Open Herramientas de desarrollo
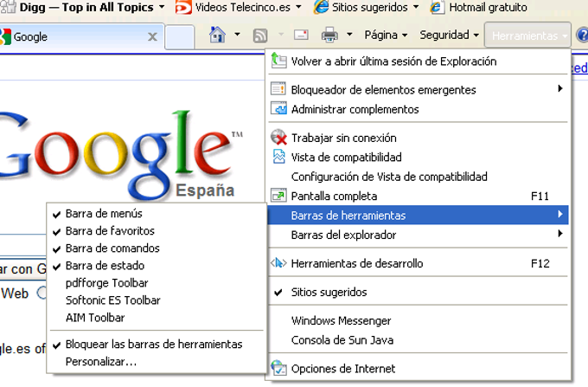 tap(419, 263)
